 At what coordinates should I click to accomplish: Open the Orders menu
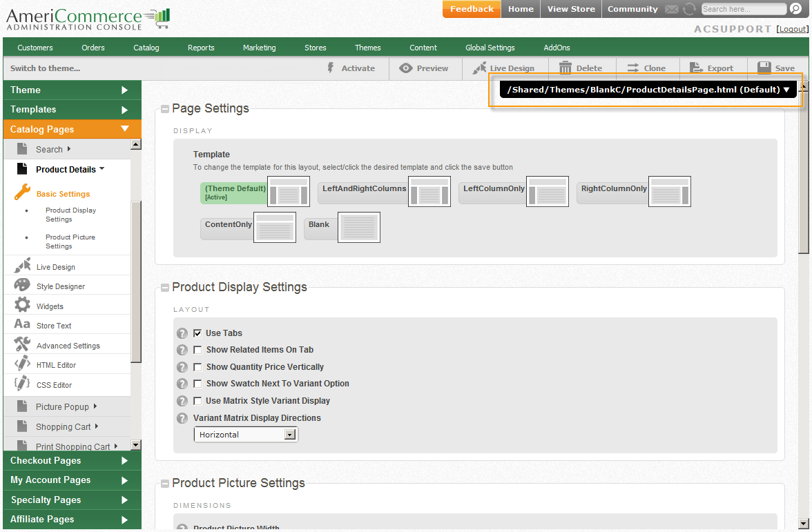(93, 48)
